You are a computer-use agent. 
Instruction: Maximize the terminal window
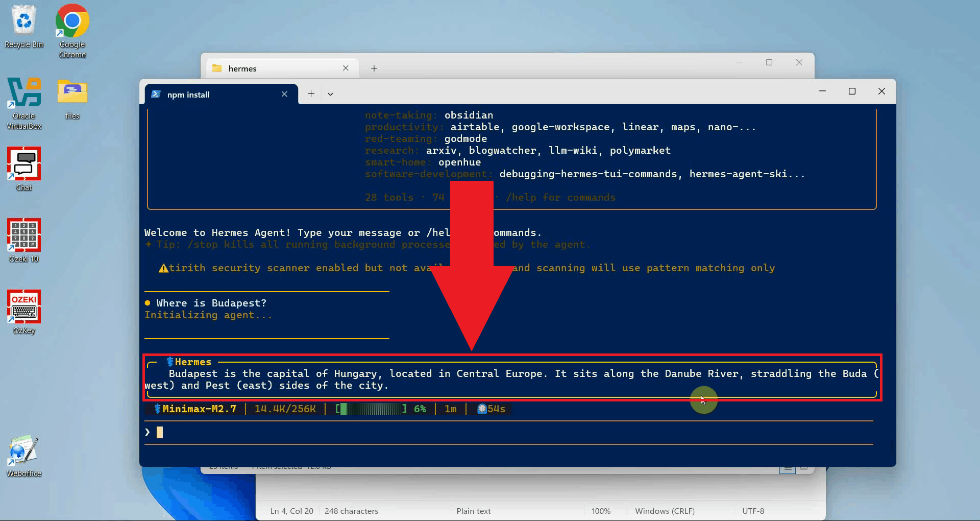tap(852, 91)
